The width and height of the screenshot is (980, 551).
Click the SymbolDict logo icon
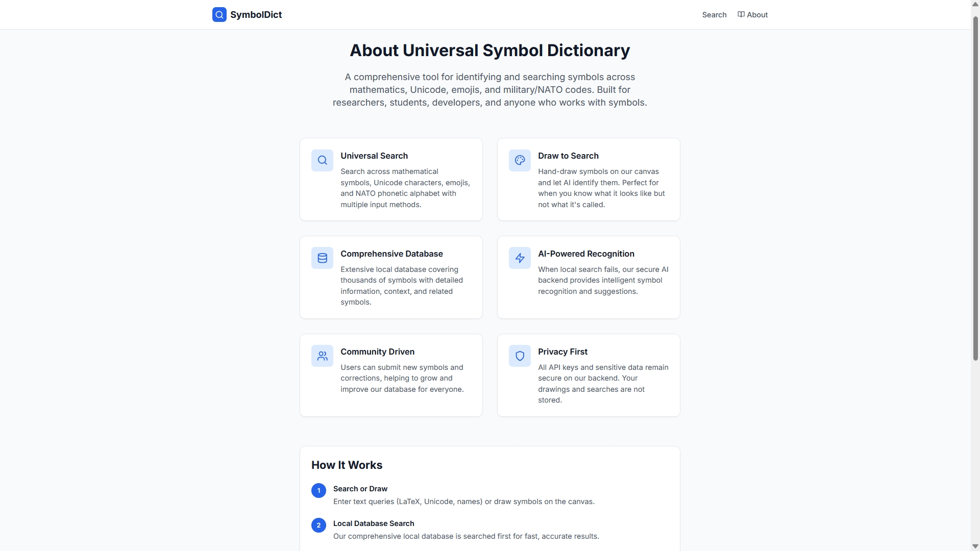219,15
